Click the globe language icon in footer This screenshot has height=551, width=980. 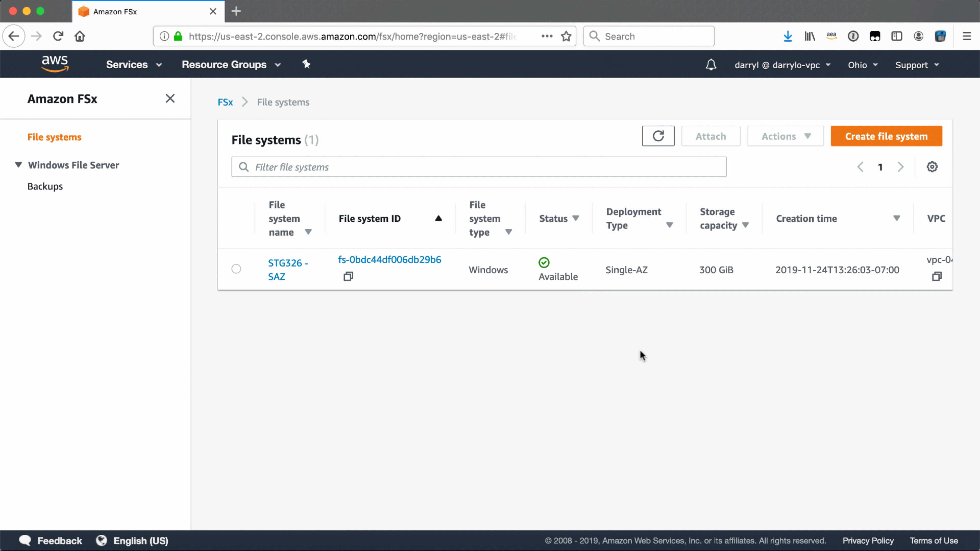pyautogui.click(x=102, y=540)
